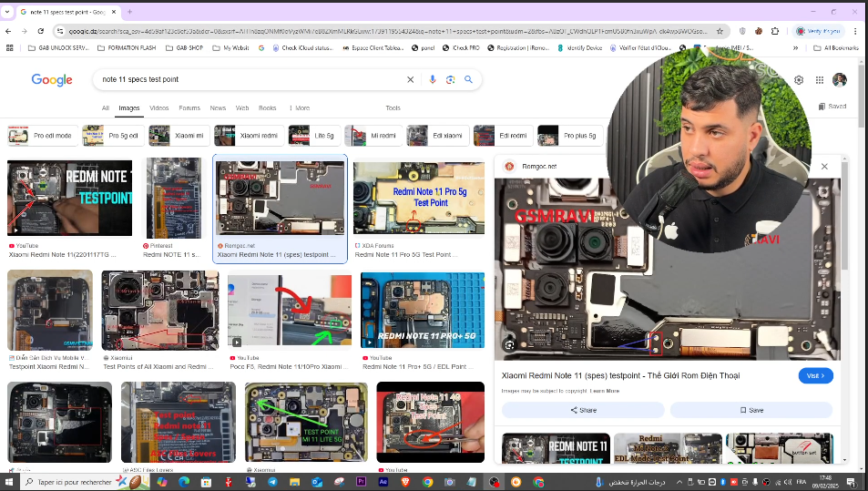Open Saved images link
Screen dimensions: 868x491
[x=832, y=107]
